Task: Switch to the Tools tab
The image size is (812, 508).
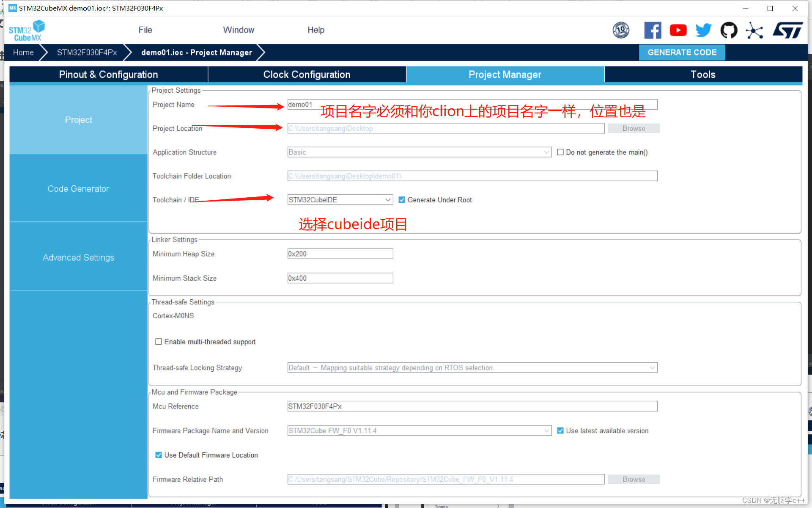Action: [703, 75]
